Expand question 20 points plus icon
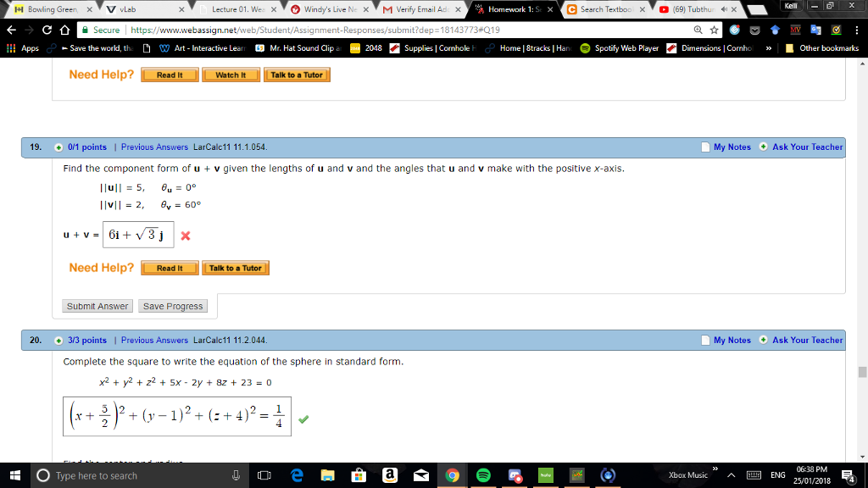 coord(58,341)
